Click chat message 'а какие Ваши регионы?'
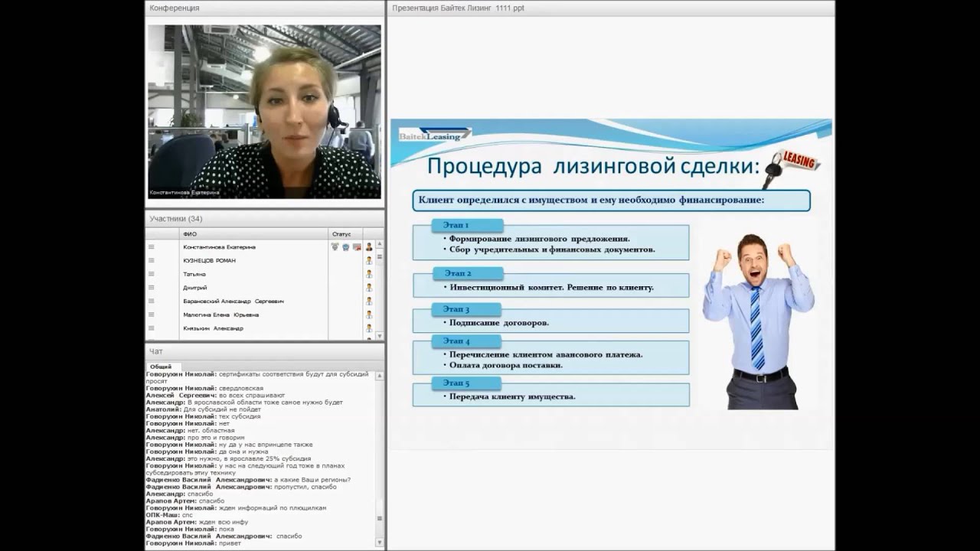This screenshot has width=980, height=551. click(x=312, y=480)
